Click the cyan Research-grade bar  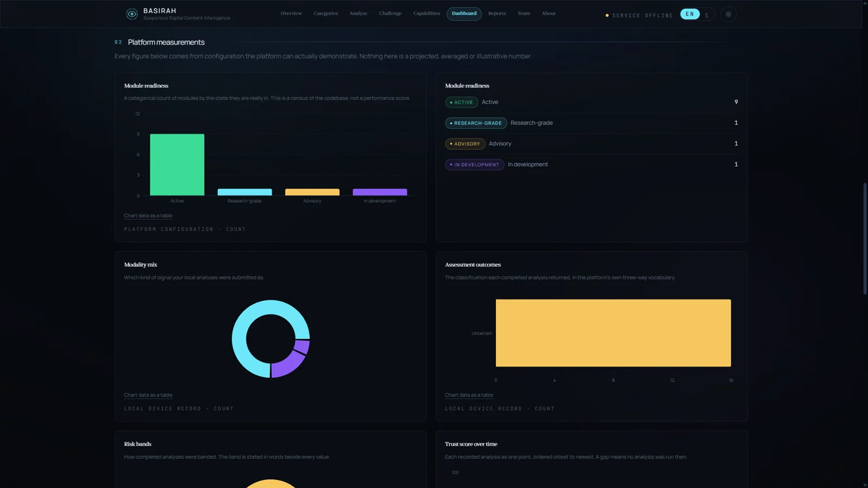[x=245, y=192]
